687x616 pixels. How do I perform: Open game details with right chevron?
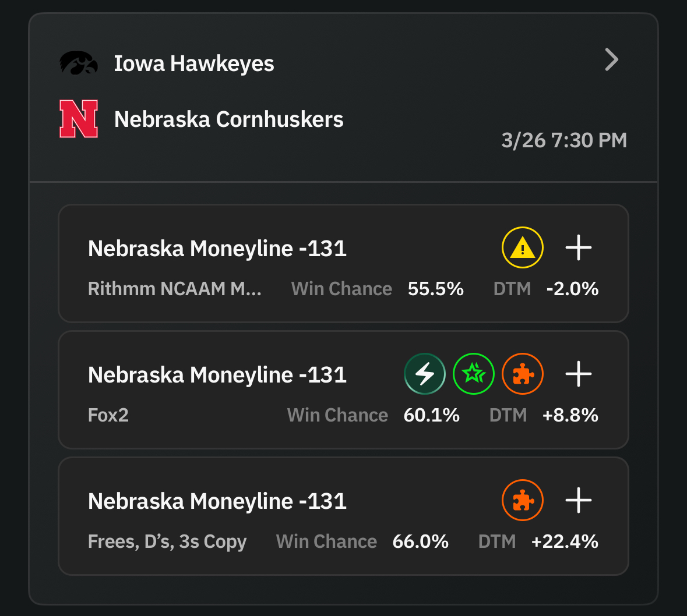click(x=611, y=59)
